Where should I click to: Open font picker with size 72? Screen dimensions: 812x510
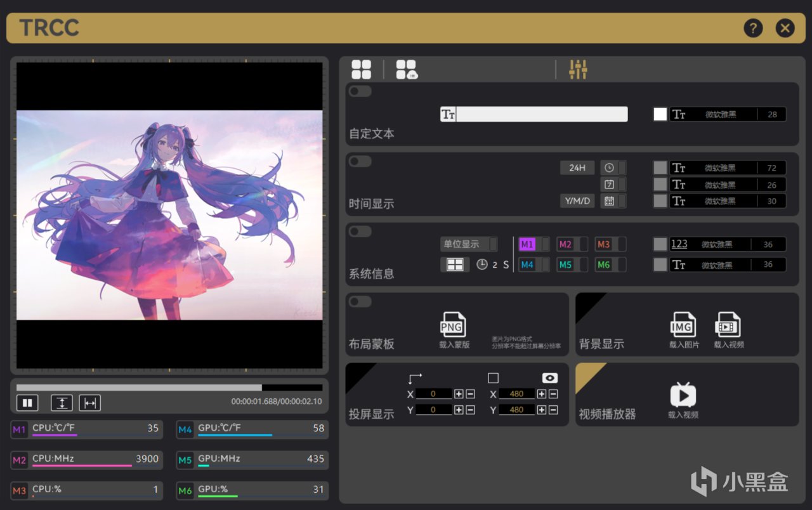[x=728, y=167]
